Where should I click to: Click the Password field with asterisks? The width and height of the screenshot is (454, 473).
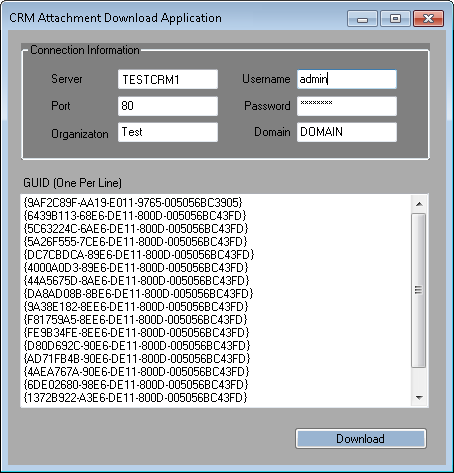[x=347, y=106]
